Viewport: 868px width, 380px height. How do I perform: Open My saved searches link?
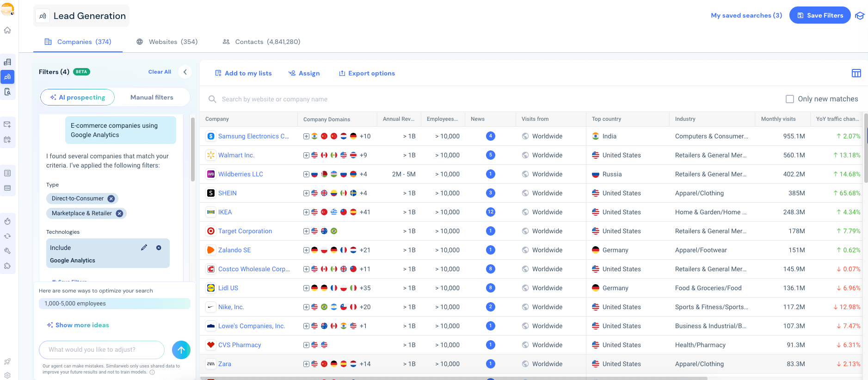coord(746,15)
